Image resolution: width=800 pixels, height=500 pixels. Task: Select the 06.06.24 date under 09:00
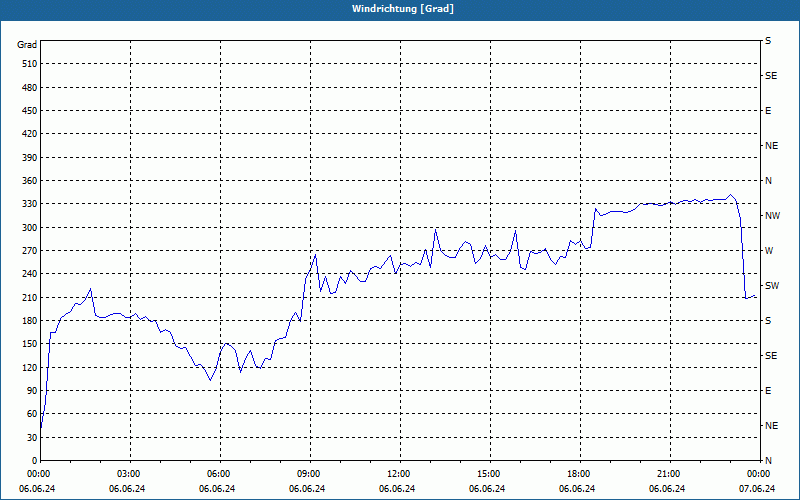pos(307,488)
